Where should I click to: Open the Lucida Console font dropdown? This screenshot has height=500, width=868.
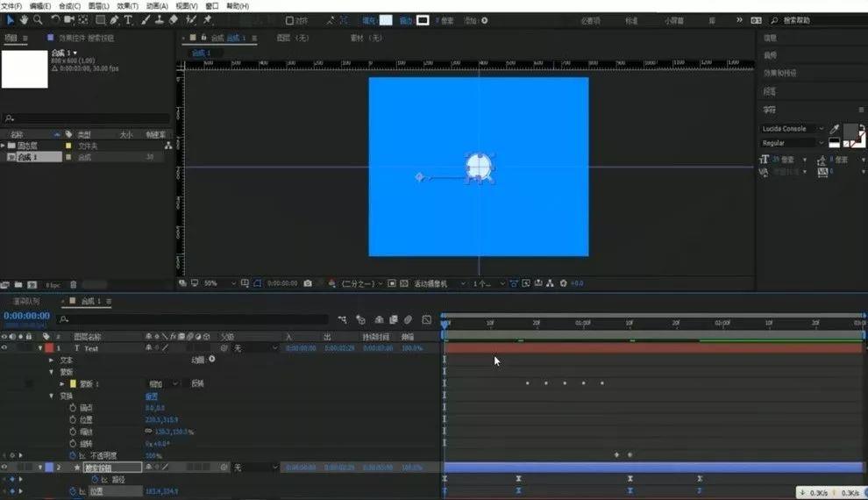point(793,128)
